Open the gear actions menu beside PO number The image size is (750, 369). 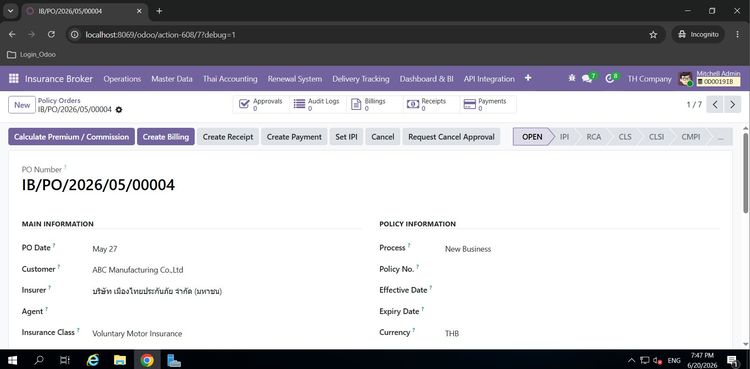click(x=119, y=110)
